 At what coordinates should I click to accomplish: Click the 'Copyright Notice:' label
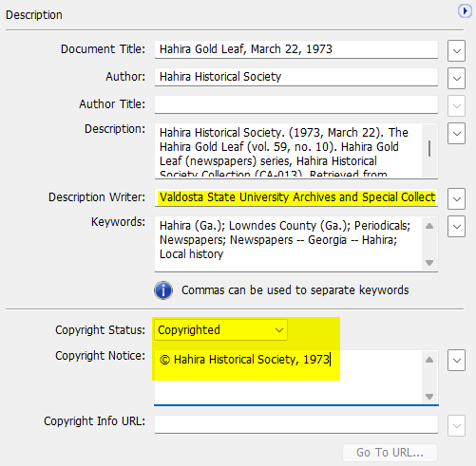point(100,356)
